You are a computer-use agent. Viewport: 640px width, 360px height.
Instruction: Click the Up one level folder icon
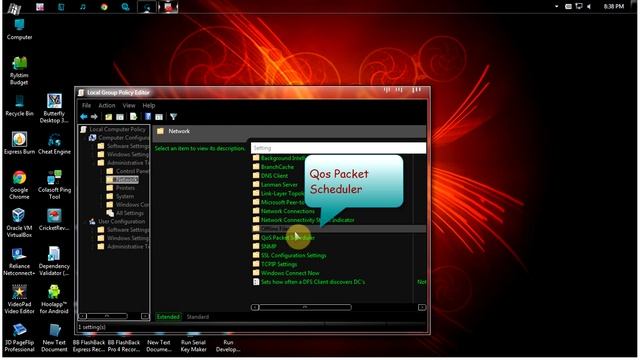(108, 117)
